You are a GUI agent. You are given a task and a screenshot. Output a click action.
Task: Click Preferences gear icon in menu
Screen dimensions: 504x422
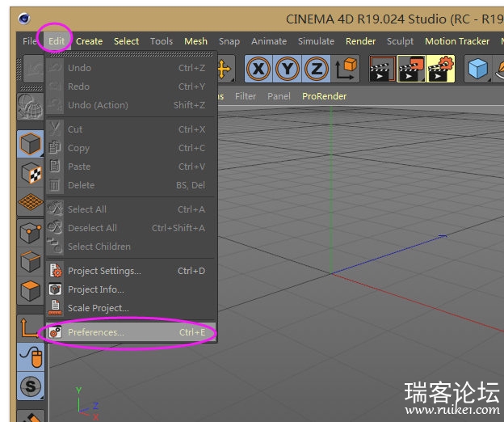coord(55,332)
